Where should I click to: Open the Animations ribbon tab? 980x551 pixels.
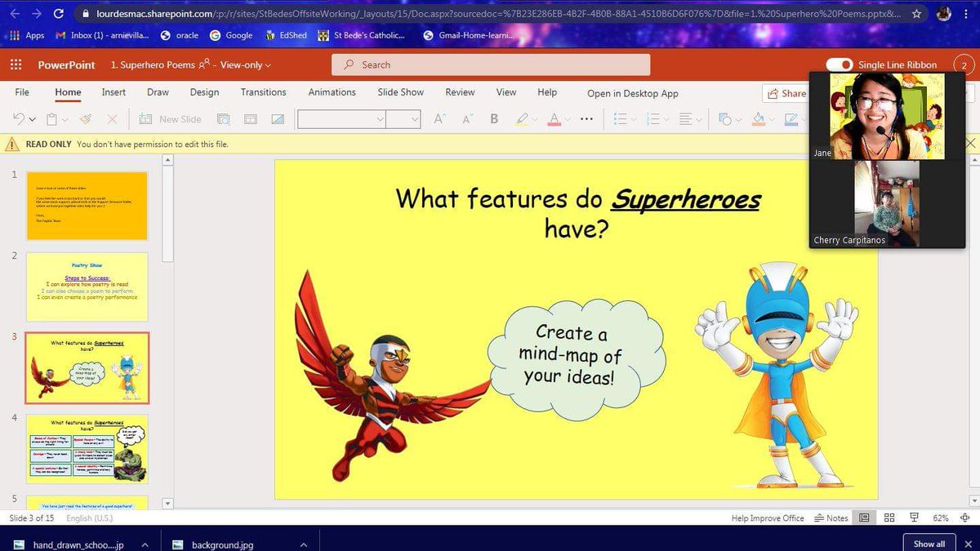[332, 92]
